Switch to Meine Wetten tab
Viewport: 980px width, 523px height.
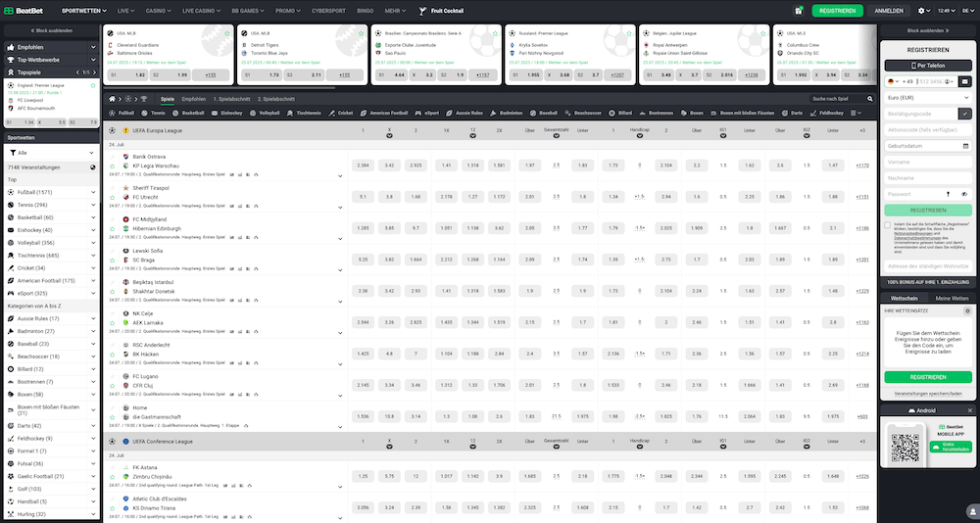[x=952, y=298]
